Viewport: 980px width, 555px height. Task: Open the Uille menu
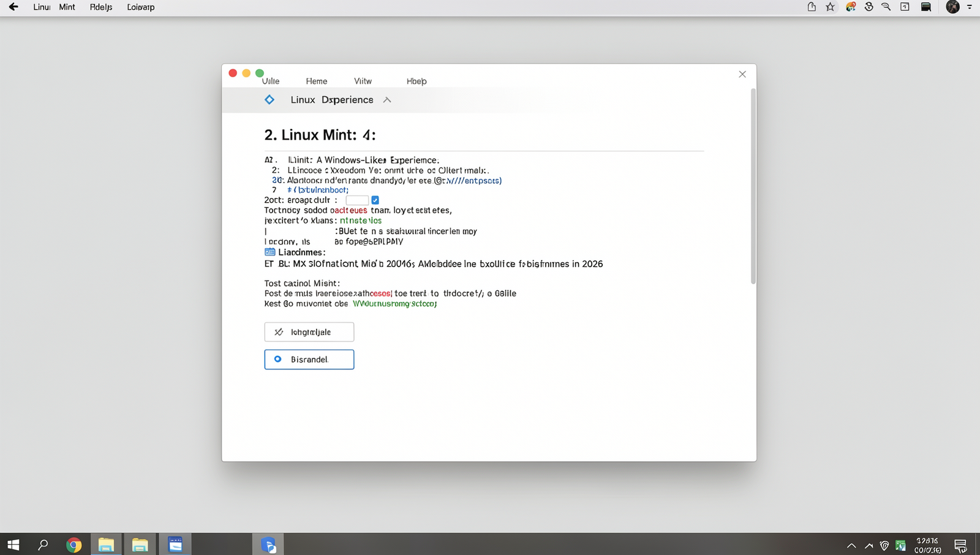(x=271, y=81)
